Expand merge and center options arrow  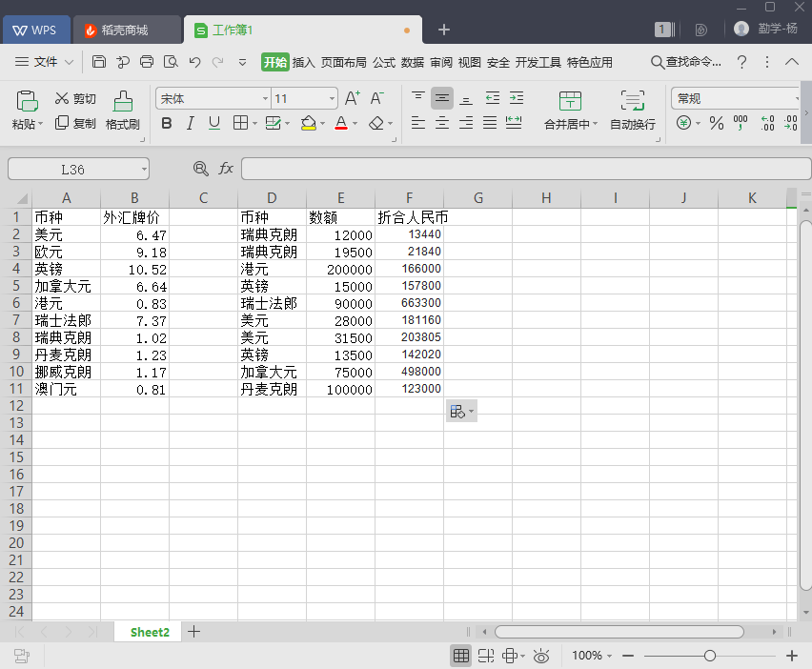[x=595, y=124]
